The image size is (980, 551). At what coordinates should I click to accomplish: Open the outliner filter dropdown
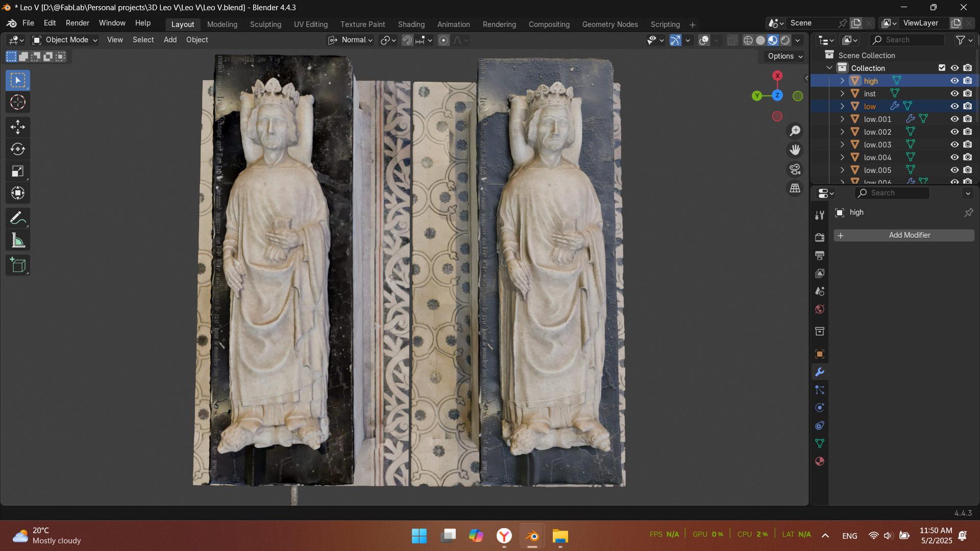tap(964, 40)
